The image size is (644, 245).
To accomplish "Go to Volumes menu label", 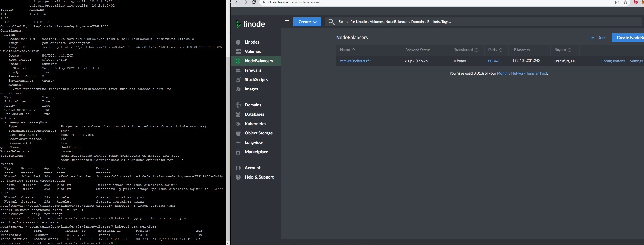I will click(253, 52).
